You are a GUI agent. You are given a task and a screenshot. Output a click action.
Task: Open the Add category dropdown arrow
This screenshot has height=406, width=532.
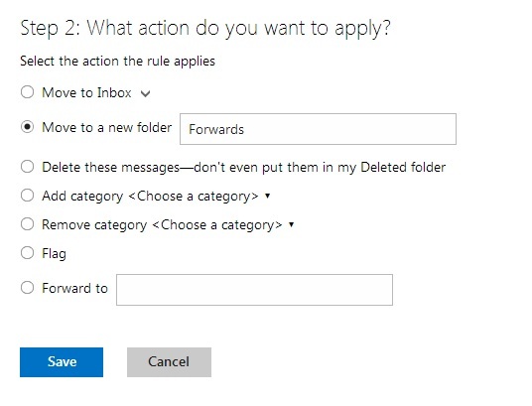[x=267, y=196]
